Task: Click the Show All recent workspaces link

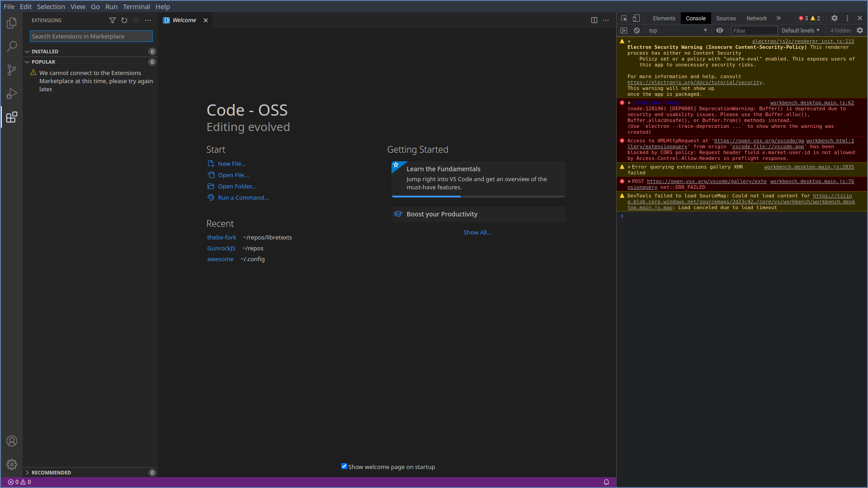Action: click(477, 232)
